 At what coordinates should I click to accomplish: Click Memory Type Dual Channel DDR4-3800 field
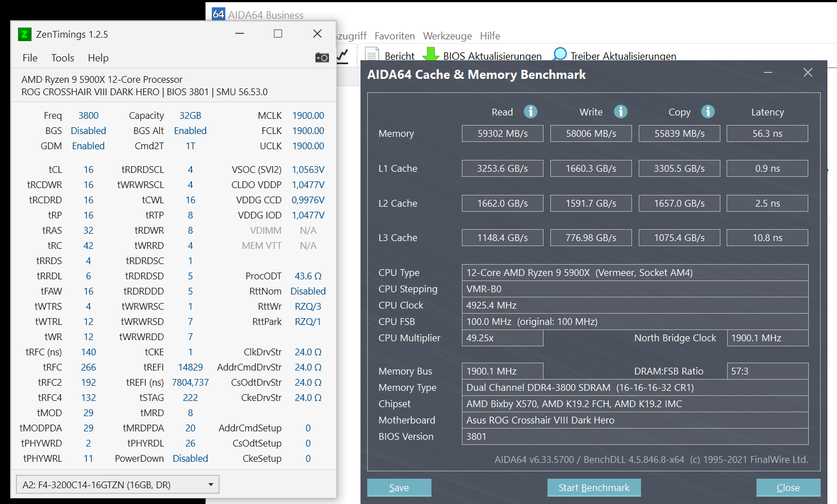pyautogui.click(x=635, y=387)
